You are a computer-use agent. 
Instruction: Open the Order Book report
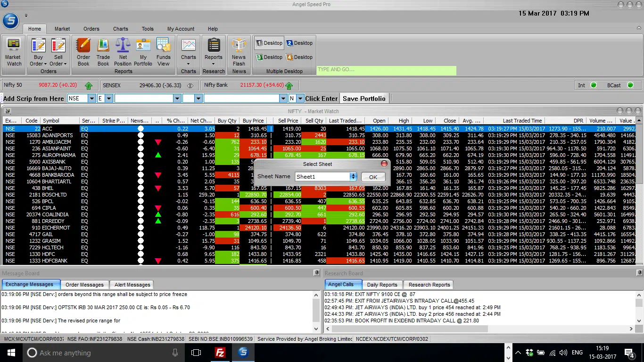83,52
